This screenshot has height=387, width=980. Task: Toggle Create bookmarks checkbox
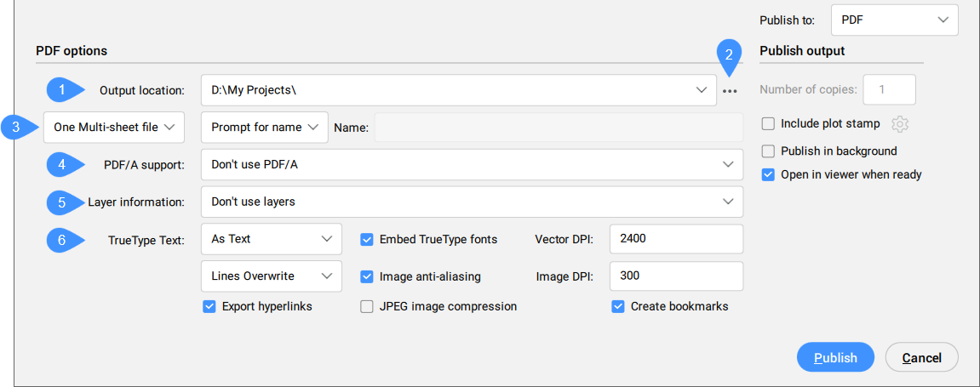pos(618,306)
